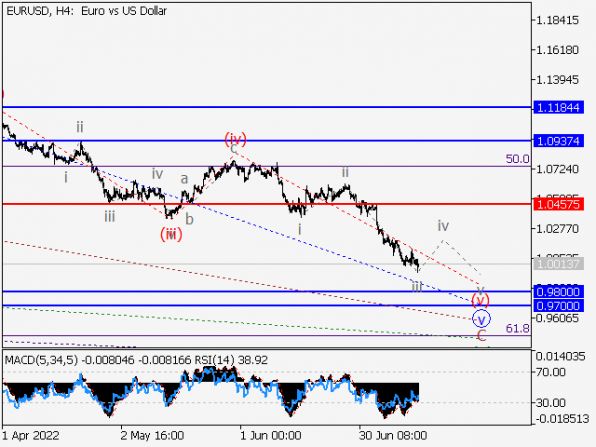Image resolution: width=596 pixels, height=447 pixels.
Task: Click the 50.0 Fibonacci level label
Action: pos(517,159)
